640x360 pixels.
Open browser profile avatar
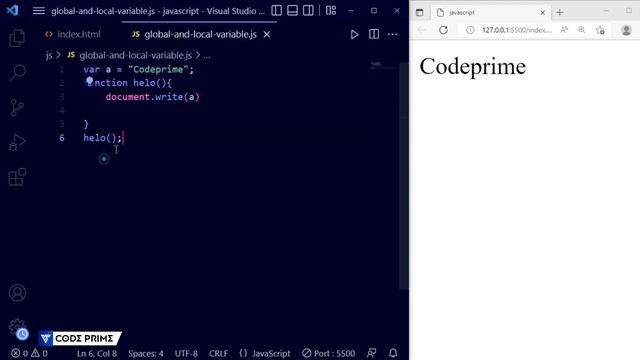[626, 30]
